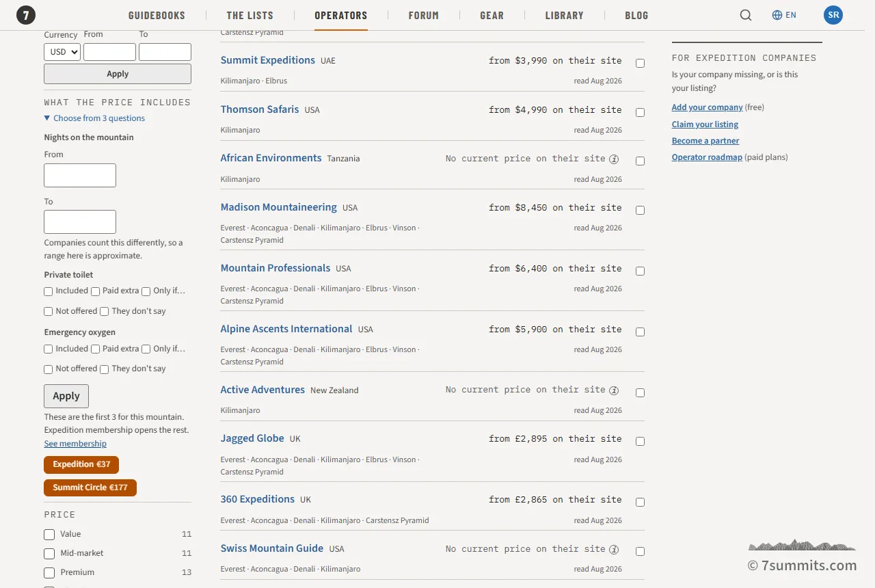Click the Nights on the mountain To field
The height and width of the screenshot is (588, 875).
point(80,222)
